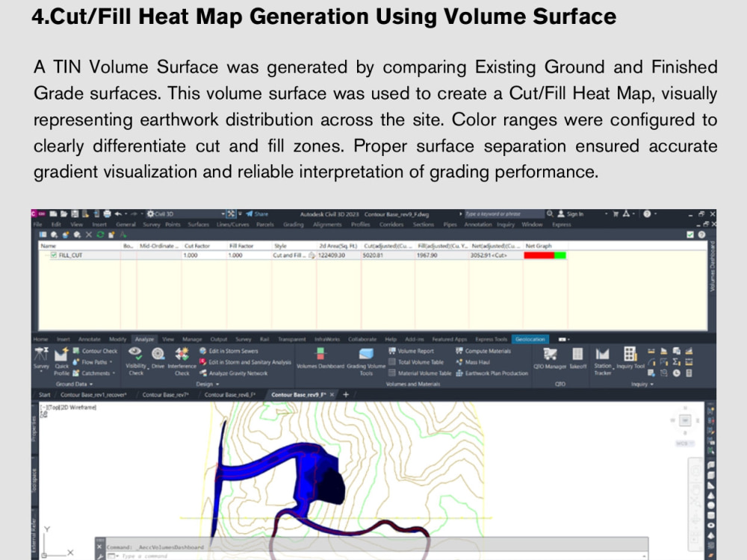Screen dimensions: 747x560
Task: Generate a Volume Report
Action: pyautogui.click(x=411, y=351)
